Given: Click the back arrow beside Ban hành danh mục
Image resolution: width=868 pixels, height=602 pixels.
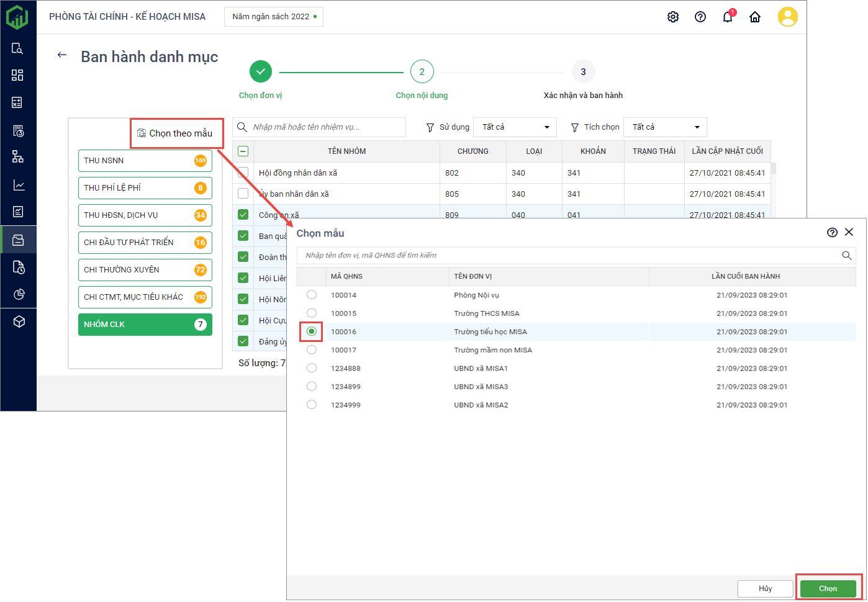Looking at the screenshot, I should [62, 55].
